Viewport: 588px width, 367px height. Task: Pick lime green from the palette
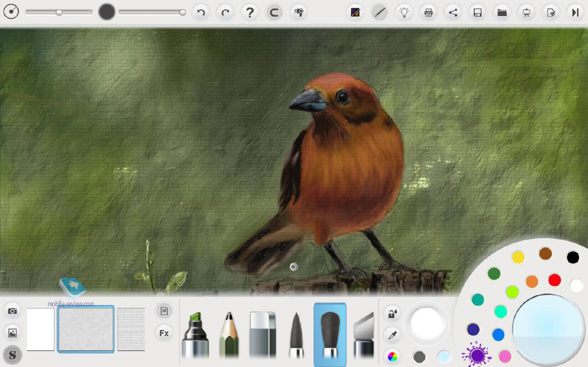(512, 292)
